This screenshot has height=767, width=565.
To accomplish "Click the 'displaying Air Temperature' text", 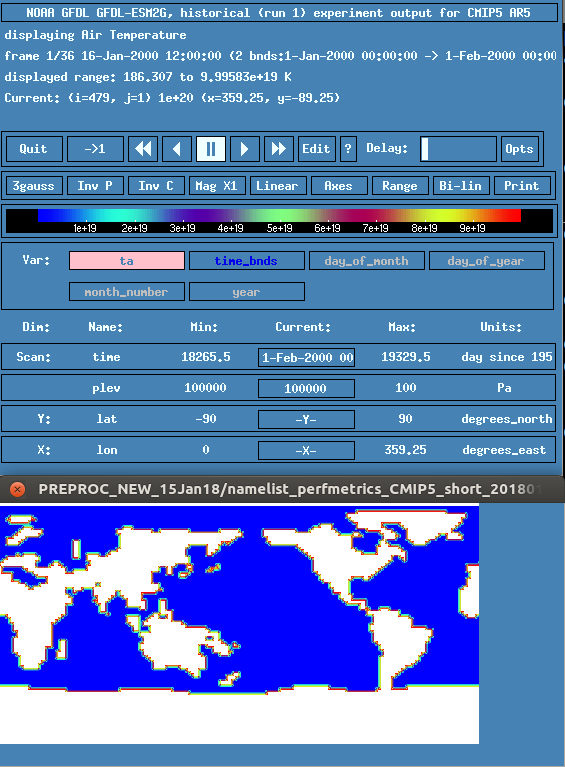I will pos(95,35).
